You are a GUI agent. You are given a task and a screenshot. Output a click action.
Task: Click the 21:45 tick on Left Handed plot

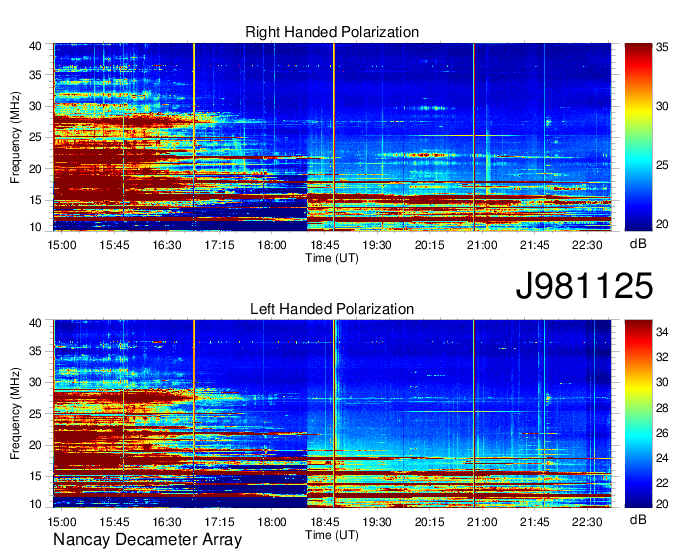click(534, 522)
